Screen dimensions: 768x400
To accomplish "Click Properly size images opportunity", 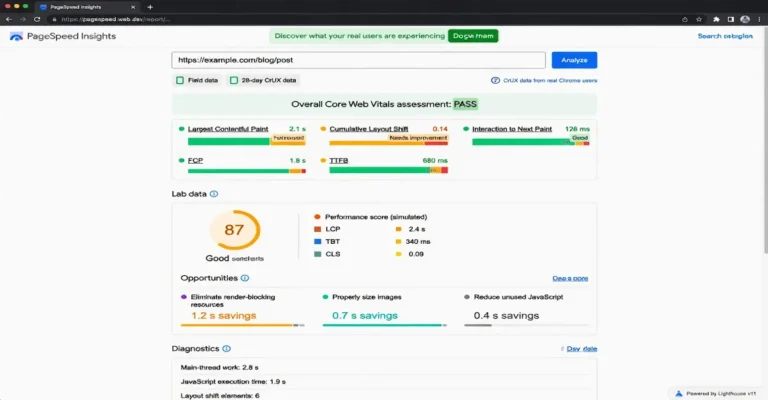I will (366, 297).
